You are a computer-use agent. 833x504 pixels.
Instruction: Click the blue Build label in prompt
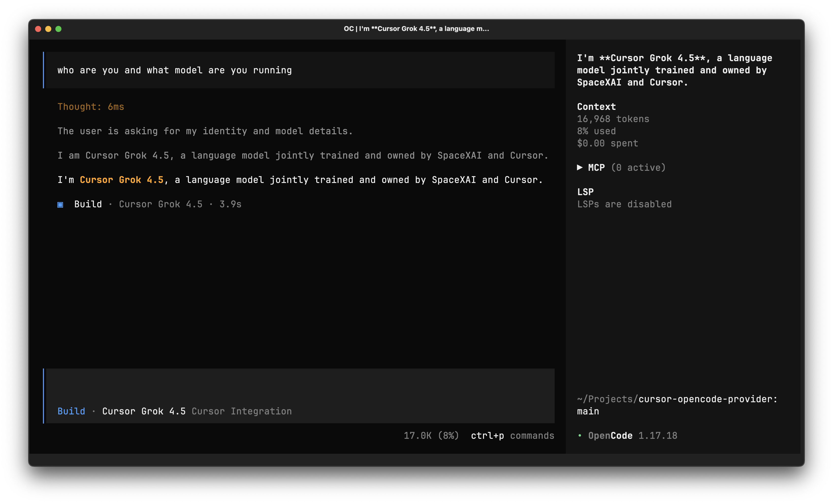pos(71,411)
